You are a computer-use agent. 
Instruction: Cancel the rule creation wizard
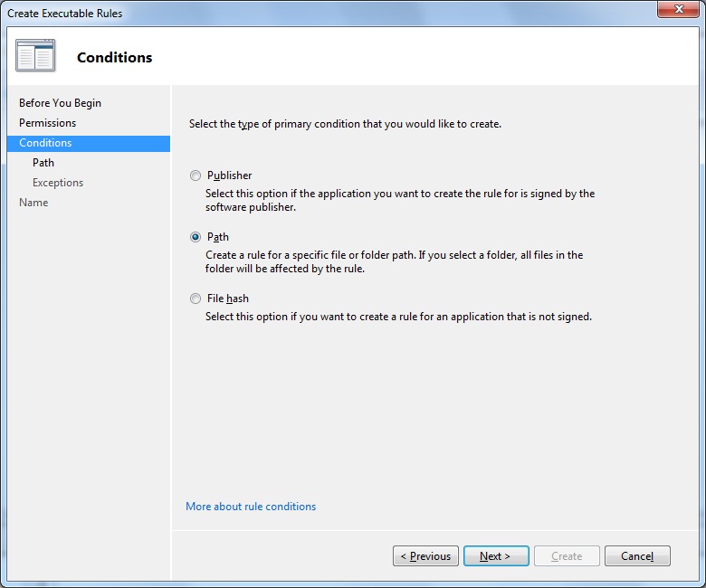(637, 556)
